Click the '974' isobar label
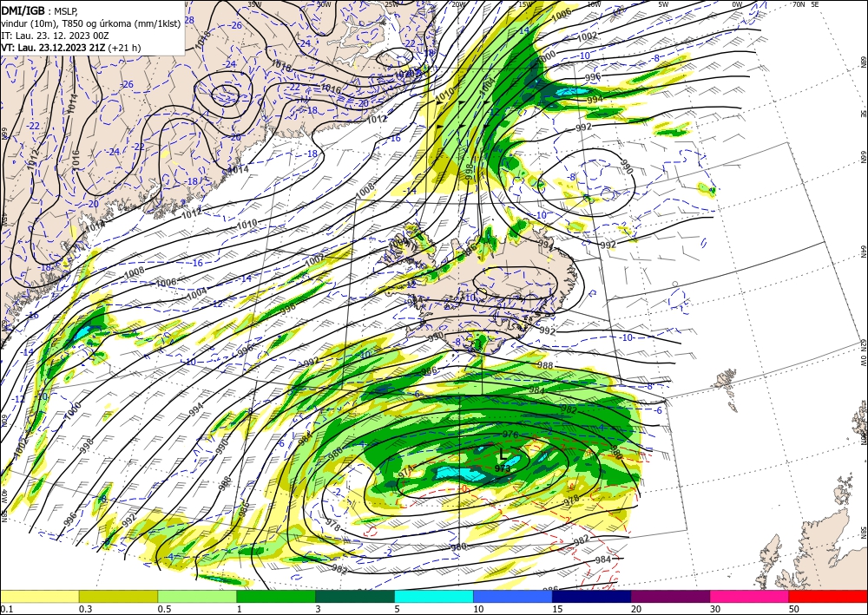Image resolution: width=868 pixels, height=615 pixels. 405,471
